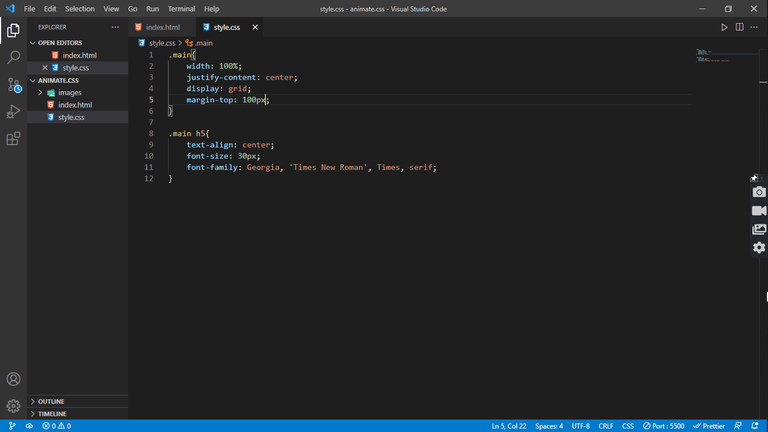Open the View menu
768x432 pixels.
click(x=111, y=9)
